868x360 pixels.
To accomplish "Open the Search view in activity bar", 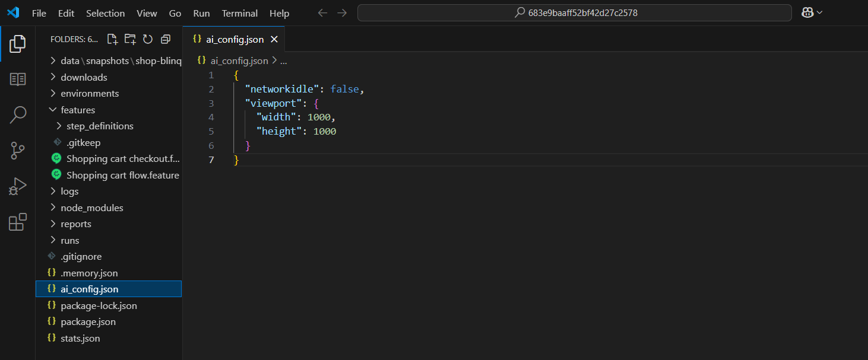I will click(18, 115).
